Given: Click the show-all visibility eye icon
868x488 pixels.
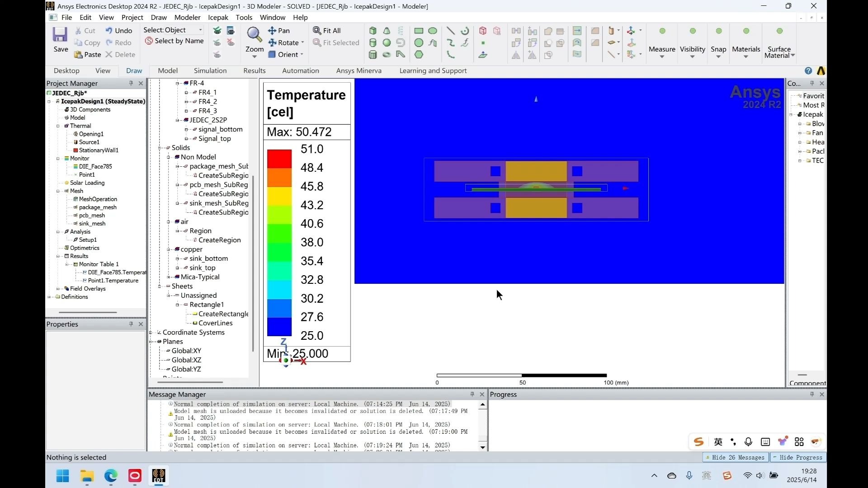Looking at the screenshot, I should click(217, 31).
